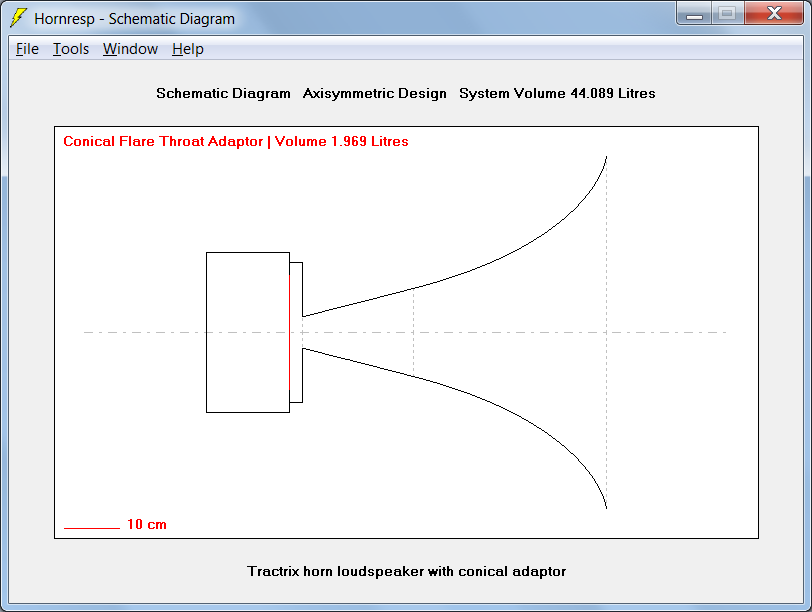The image size is (812, 612).
Task: Open the Tools menu
Action: point(71,49)
